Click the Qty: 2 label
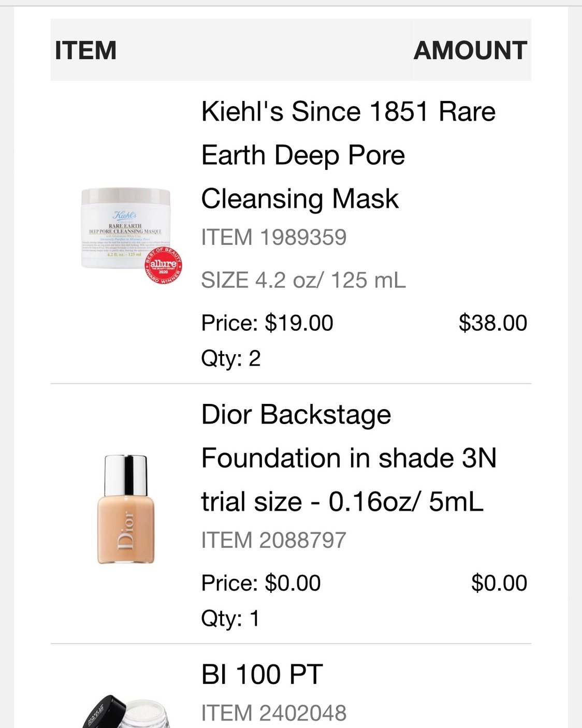Screen dimensions: 582x728 pos(231,358)
